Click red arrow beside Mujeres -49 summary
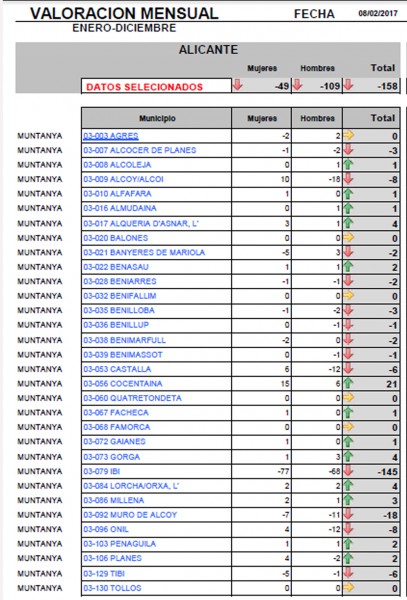 (x=237, y=85)
